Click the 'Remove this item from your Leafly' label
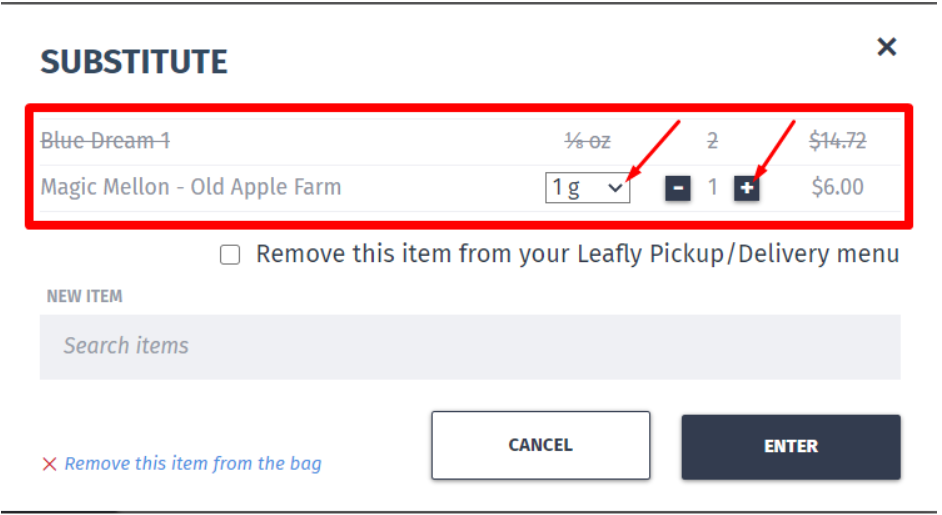The image size is (942, 515). point(577,254)
